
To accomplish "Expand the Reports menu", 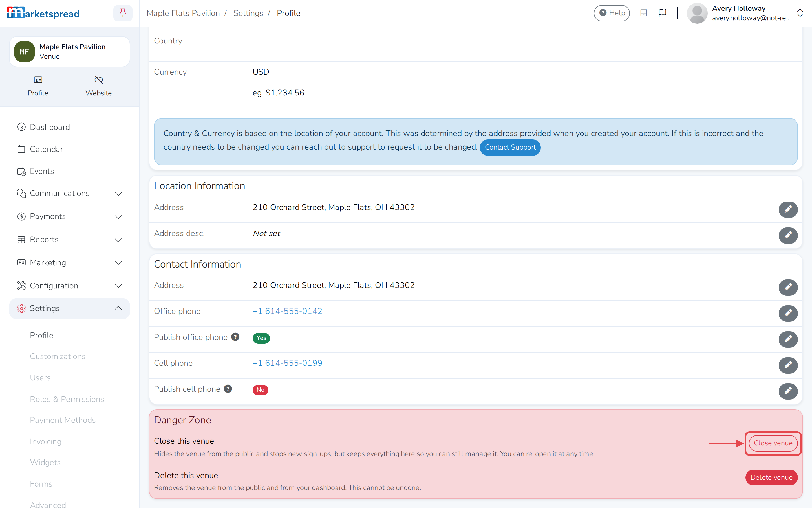I will point(69,240).
